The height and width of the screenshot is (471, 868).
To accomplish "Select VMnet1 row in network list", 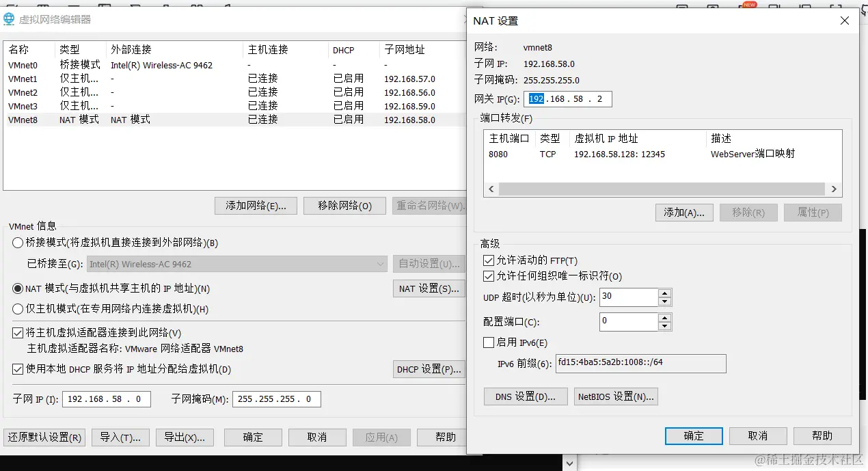I will [236, 79].
